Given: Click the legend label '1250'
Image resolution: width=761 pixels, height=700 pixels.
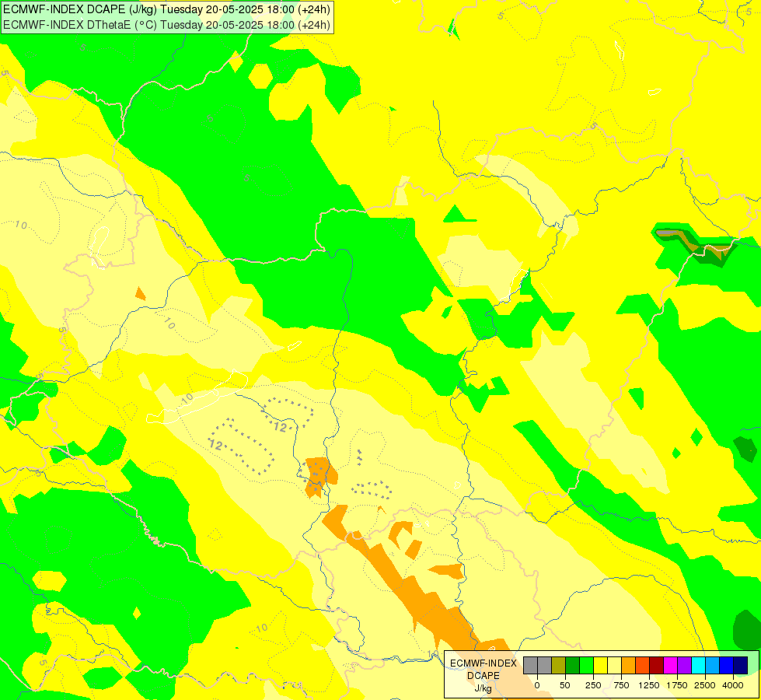Looking at the screenshot, I should [649, 685].
